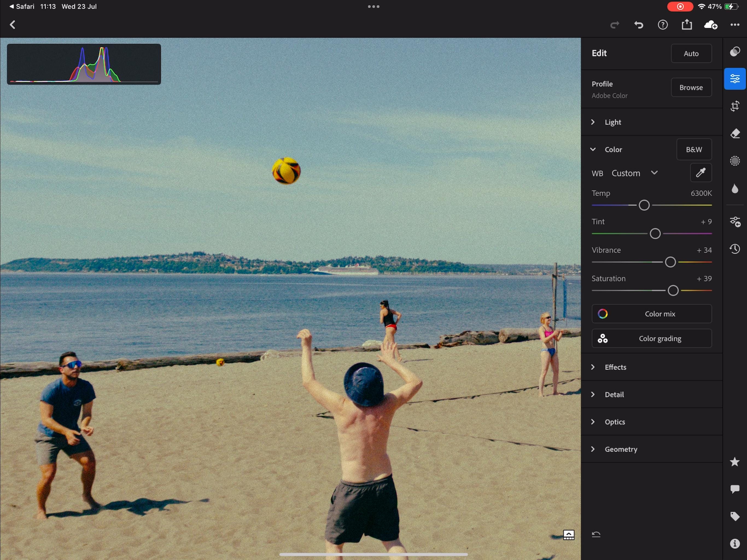Screen dimensions: 747x560
Task: Open the Versions clock history icon
Action: coord(735,249)
